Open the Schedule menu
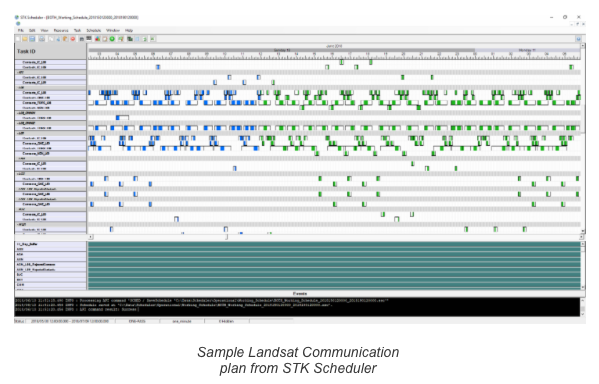The height and width of the screenshot is (384, 599). (94, 30)
